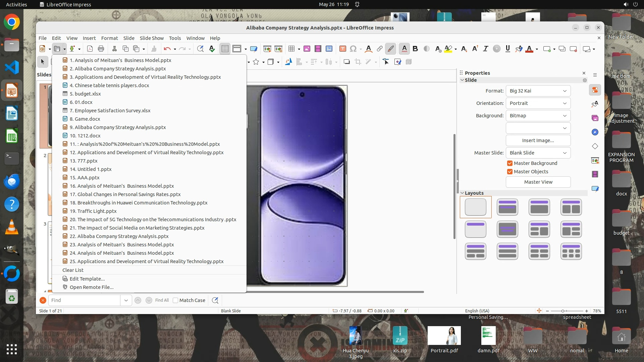
Task: Open the Slide Show menu
Action: 152,38
